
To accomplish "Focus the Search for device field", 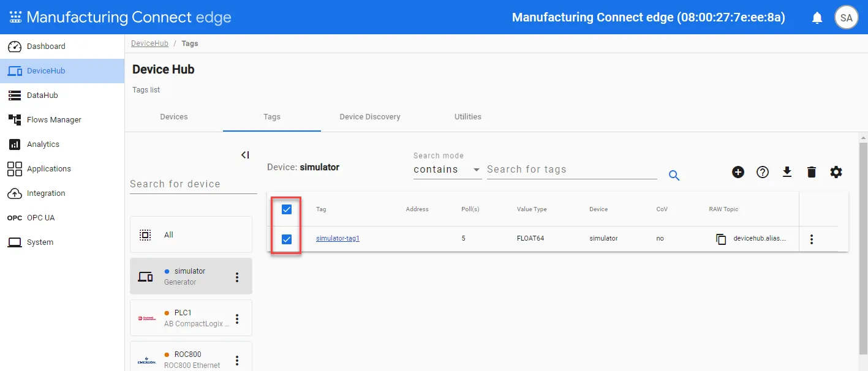I will click(194, 184).
